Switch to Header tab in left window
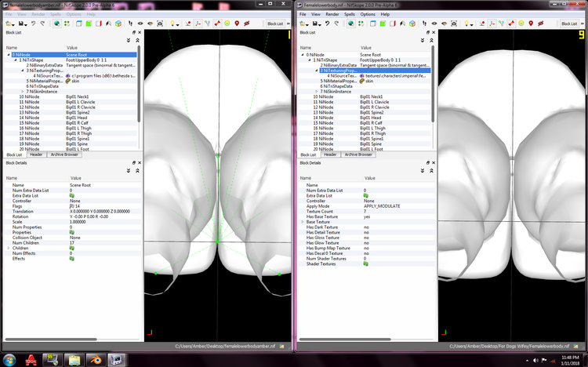The height and width of the screenshot is (367, 588). pos(36,154)
